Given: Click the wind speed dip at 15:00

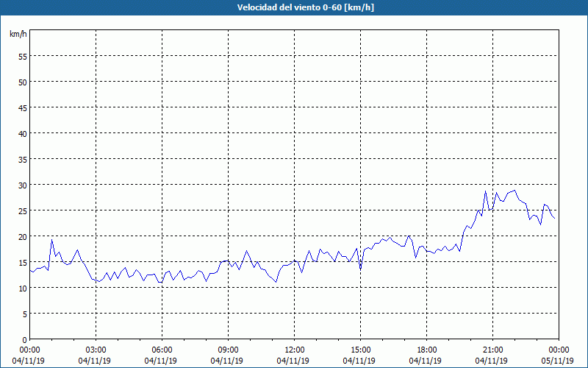Looking at the screenshot, I should (360, 269).
